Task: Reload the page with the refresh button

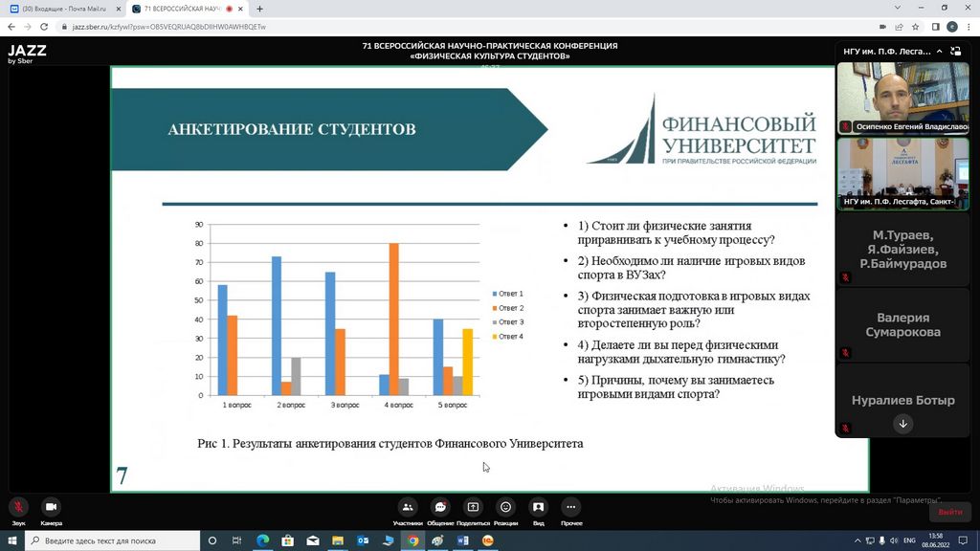Action: [43, 27]
